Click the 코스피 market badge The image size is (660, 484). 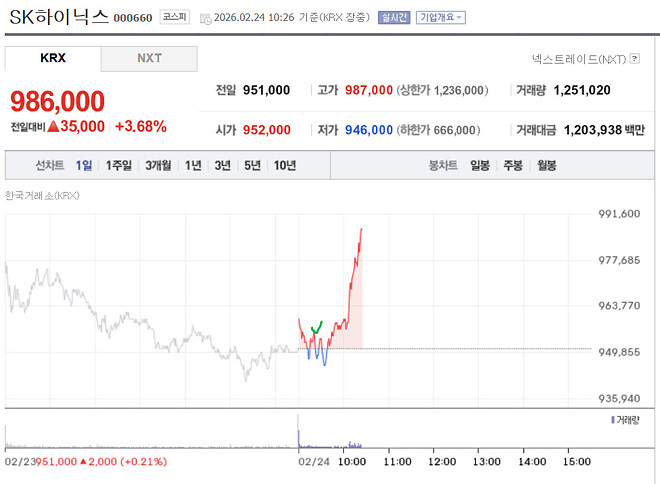click(x=175, y=17)
